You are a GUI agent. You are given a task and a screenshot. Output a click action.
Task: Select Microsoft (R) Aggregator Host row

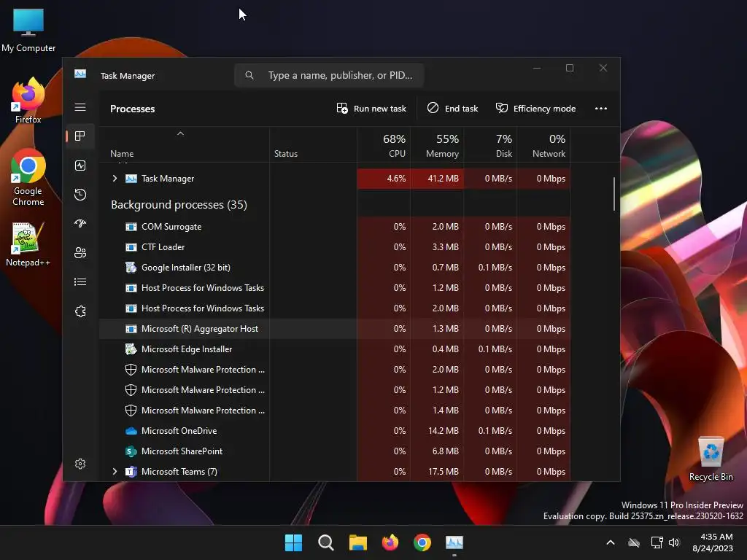pyautogui.click(x=334, y=329)
